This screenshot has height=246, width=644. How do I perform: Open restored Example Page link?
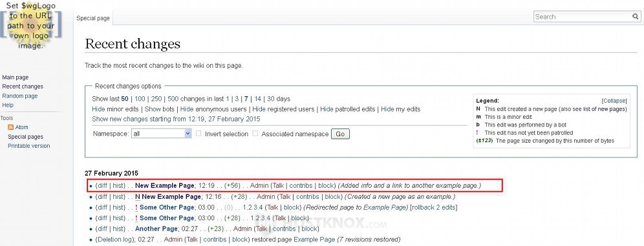[315, 240]
